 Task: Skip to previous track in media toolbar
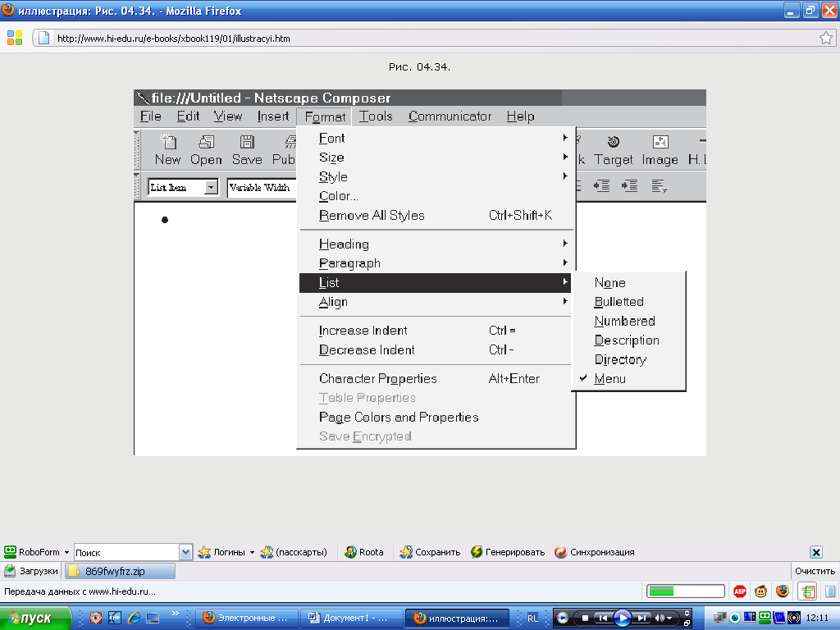603,618
